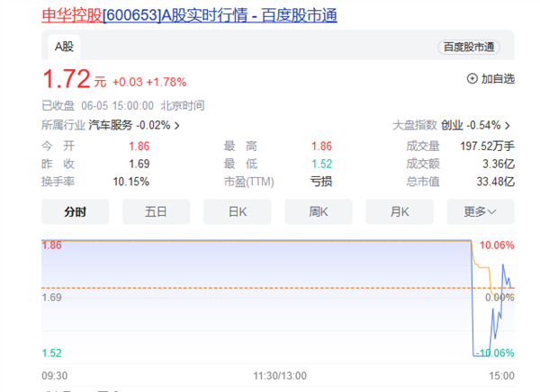Expand the chevron after 汽车服务 -0.02%
Viewport: 540px width, 392px height.
point(176,126)
